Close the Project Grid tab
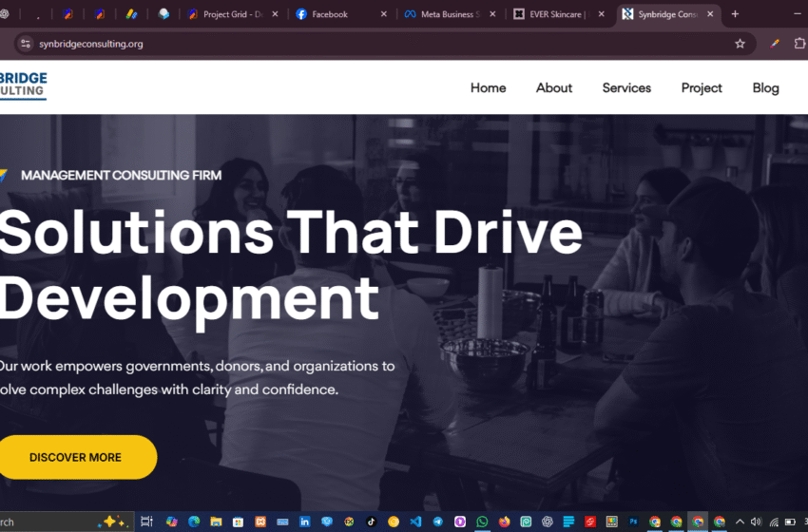Image resolution: width=808 pixels, height=532 pixels. [276, 14]
